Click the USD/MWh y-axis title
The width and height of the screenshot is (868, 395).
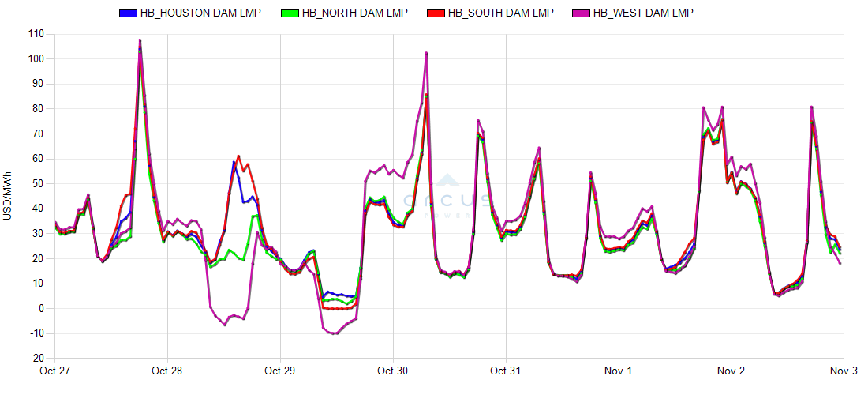[x=8, y=196]
